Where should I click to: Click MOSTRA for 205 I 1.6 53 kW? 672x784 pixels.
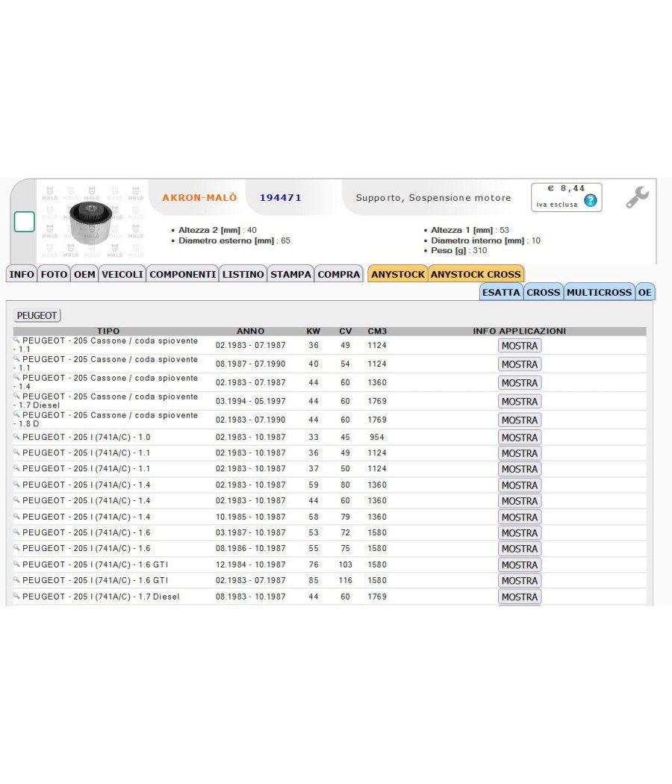click(x=520, y=533)
